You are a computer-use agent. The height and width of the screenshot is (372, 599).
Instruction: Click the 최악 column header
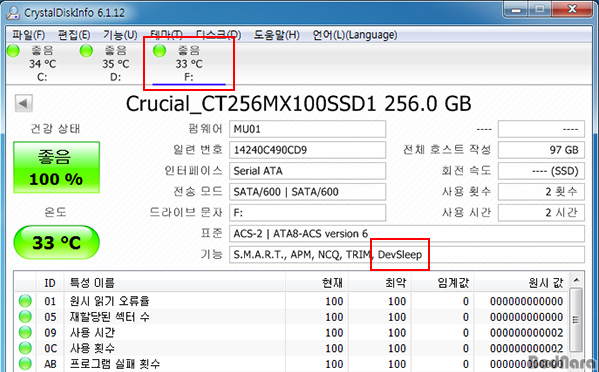click(380, 283)
